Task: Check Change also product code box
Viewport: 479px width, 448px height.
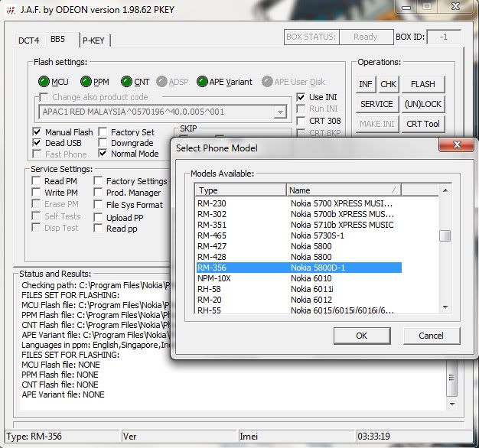Action: point(44,97)
